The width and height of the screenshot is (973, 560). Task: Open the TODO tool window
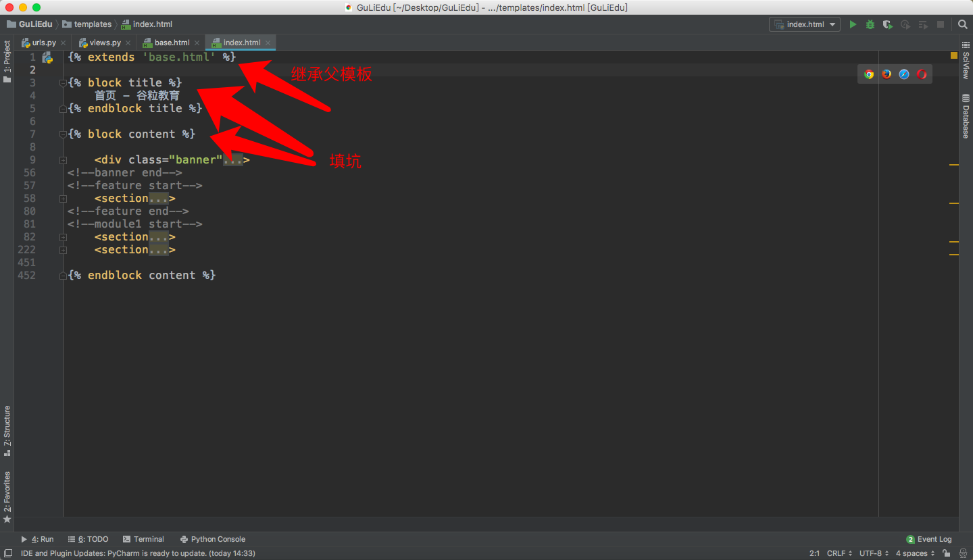click(x=88, y=539)
